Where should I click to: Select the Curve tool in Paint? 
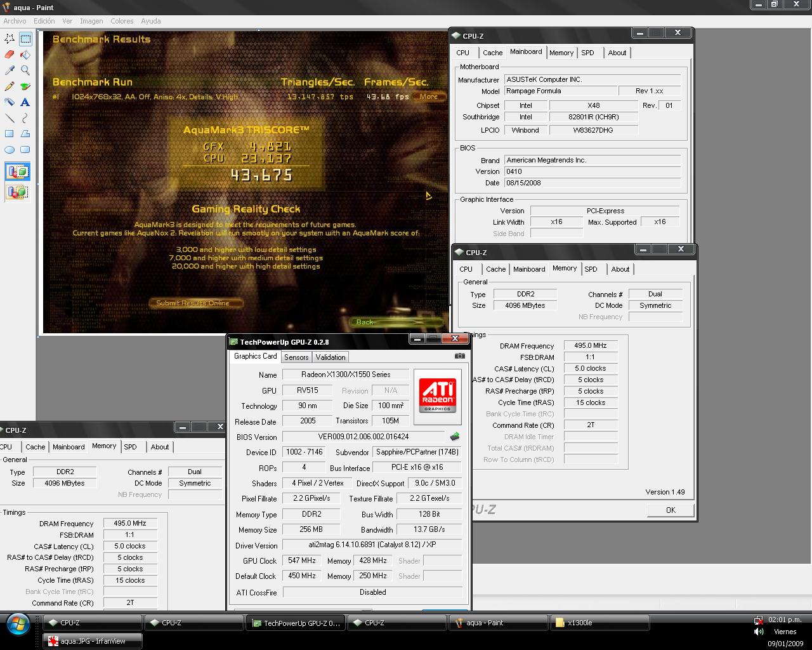coord(25,117)
